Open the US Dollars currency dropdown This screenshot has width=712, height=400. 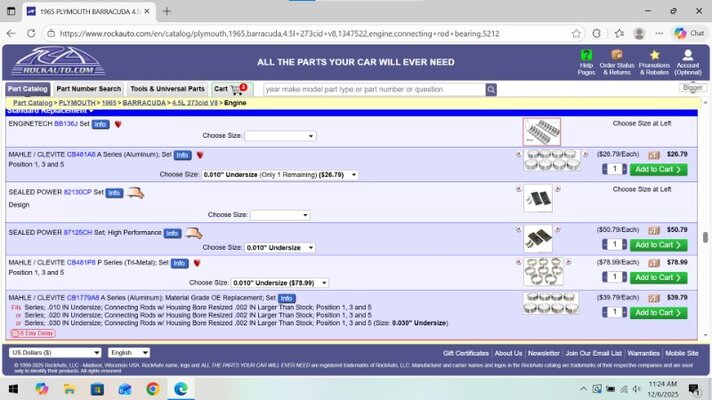(x=55, y=353)
